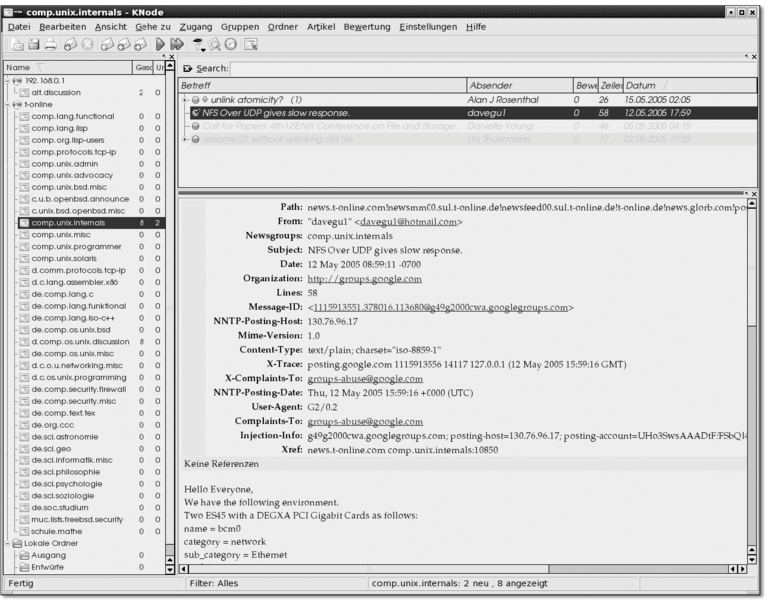The image size is (768, 600).
Task: Click the save icon in toolbar
Action: pyautogui.click(x=33, y=45)
